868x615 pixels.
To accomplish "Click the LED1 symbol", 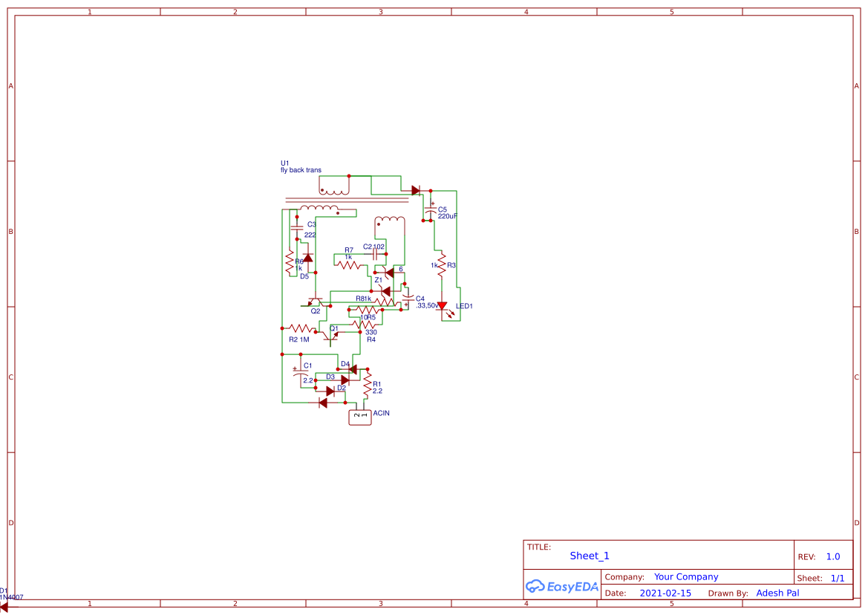I will [x=441, y=306].
